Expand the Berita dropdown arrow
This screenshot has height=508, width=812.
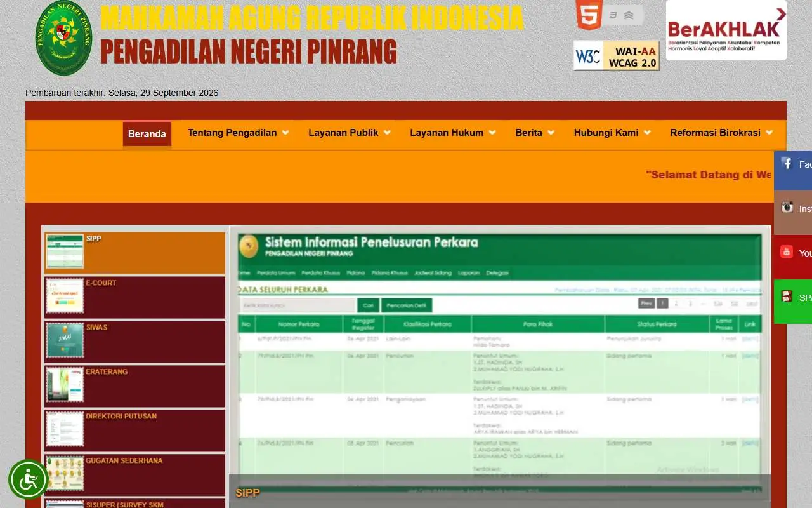tap(551, 133)
